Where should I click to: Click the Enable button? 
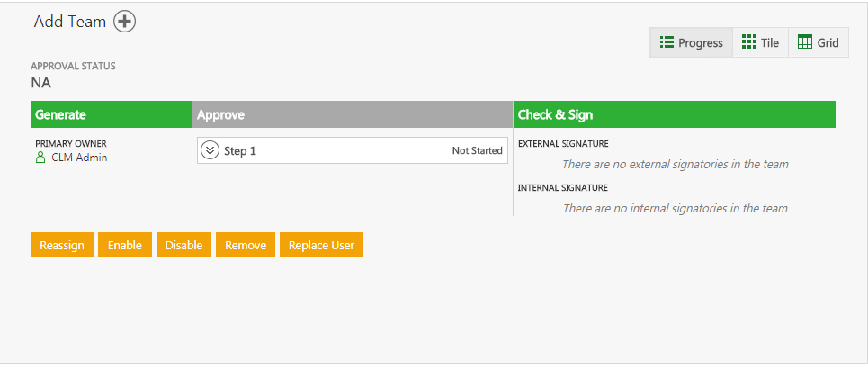tap(125, 246)
